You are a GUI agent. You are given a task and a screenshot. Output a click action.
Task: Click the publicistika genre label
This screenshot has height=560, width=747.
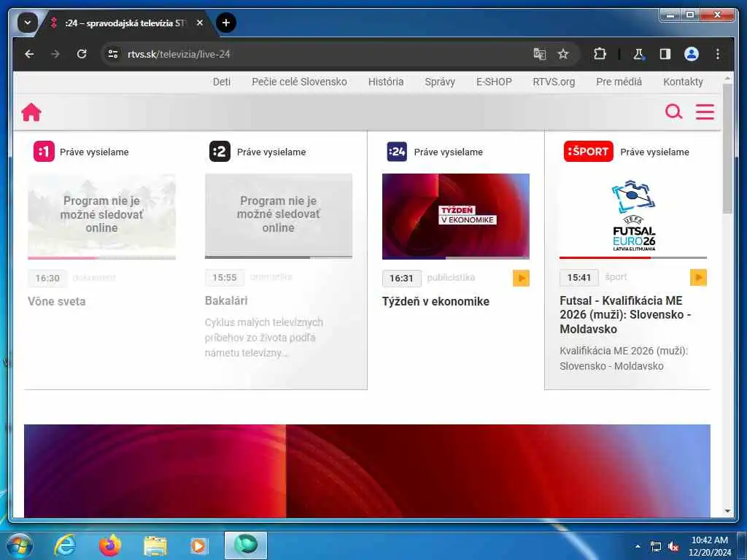click(451, 278)
